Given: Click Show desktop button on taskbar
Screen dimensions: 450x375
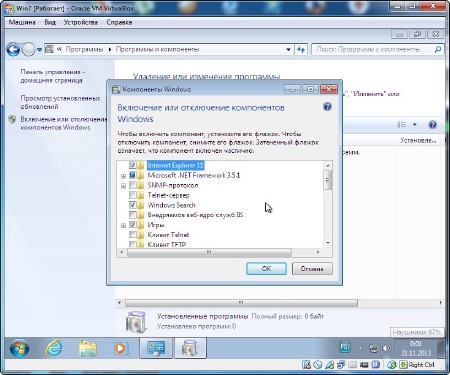Looking at the screenshot, I should point(441,348).
